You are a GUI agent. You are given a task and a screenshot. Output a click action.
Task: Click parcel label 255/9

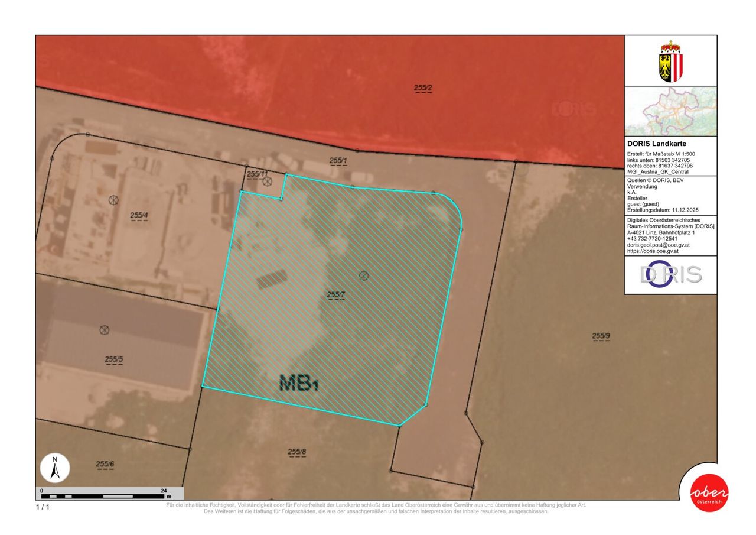(601, 336)
